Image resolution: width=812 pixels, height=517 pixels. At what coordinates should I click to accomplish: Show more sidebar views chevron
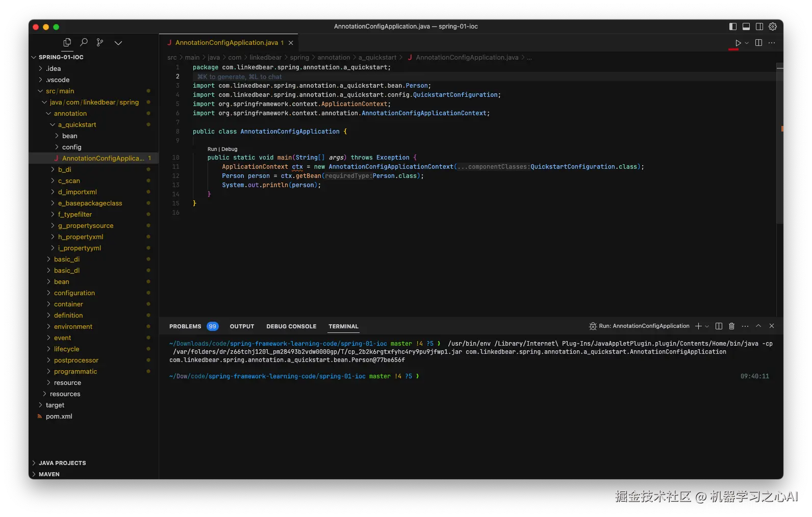coord(118,43)
